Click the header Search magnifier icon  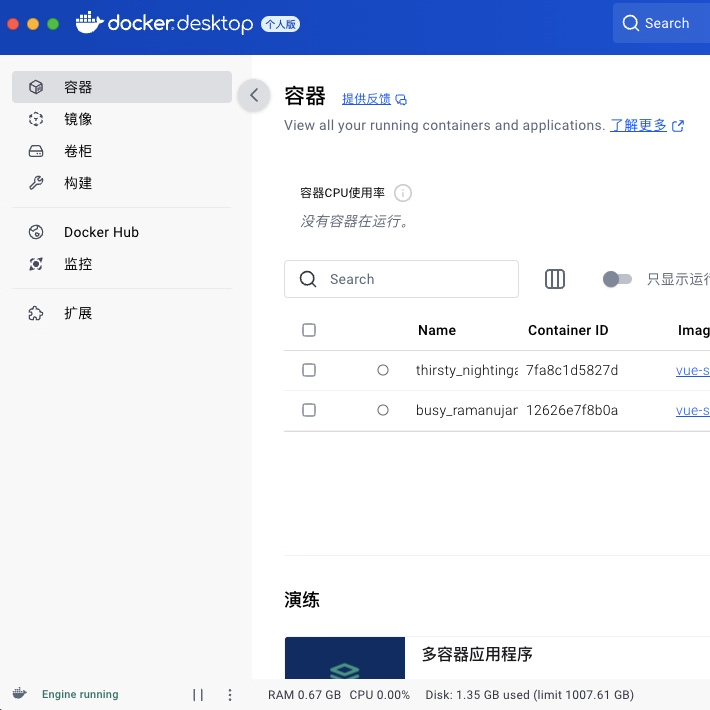[630, 23]
